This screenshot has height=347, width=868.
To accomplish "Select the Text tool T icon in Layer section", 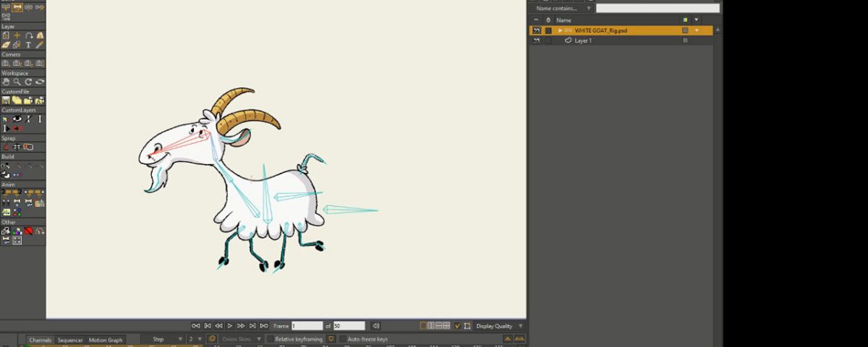I will pos(28,45).
